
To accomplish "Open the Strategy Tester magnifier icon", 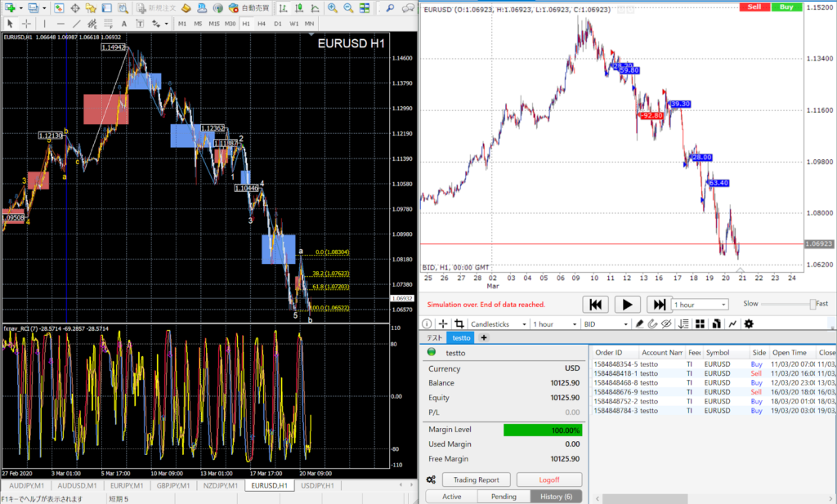I will coord(123,8).
